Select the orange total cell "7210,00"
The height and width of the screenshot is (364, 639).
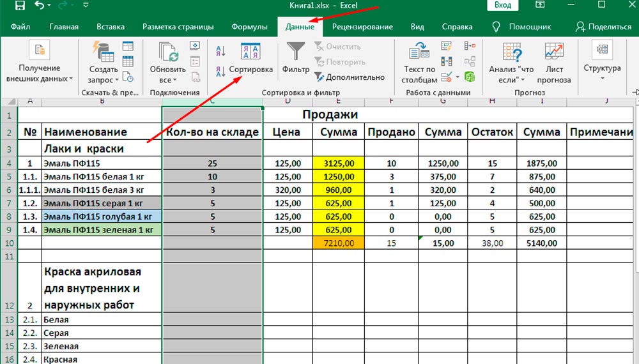pos(339,243)
